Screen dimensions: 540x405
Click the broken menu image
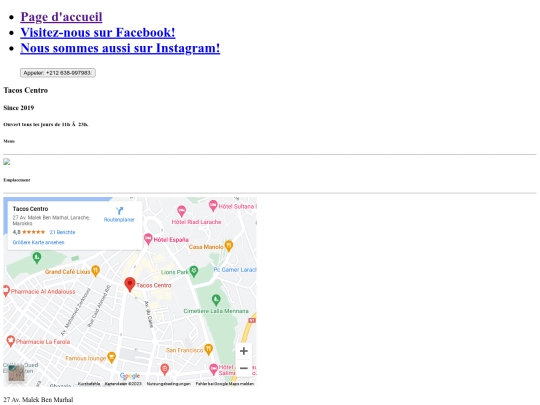point(7,162)
